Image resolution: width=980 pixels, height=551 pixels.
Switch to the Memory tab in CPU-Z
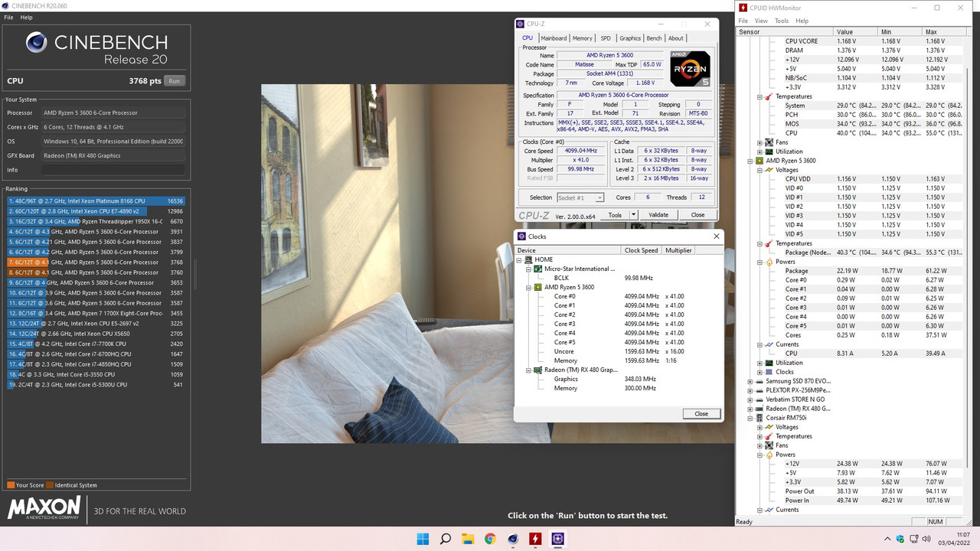582,38
